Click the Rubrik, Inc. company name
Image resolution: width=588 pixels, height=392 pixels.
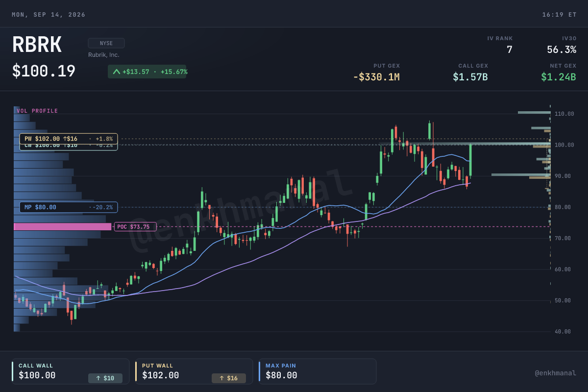click(104, 55)
